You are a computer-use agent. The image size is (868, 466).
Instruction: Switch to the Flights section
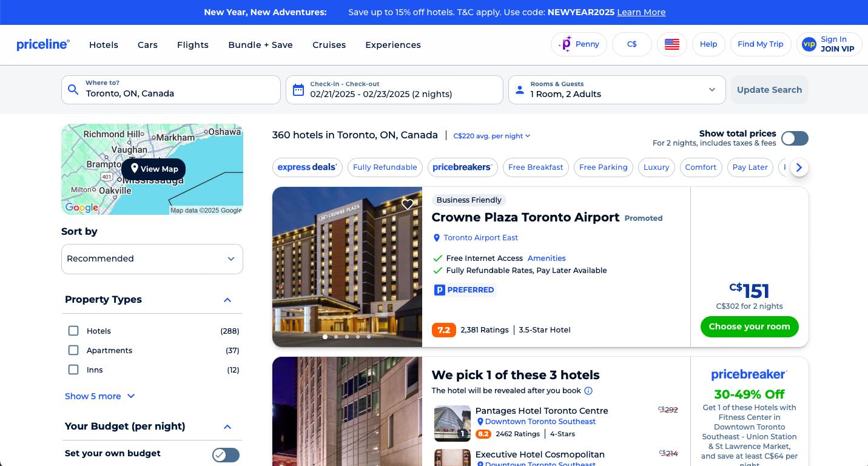coord(192,45)
